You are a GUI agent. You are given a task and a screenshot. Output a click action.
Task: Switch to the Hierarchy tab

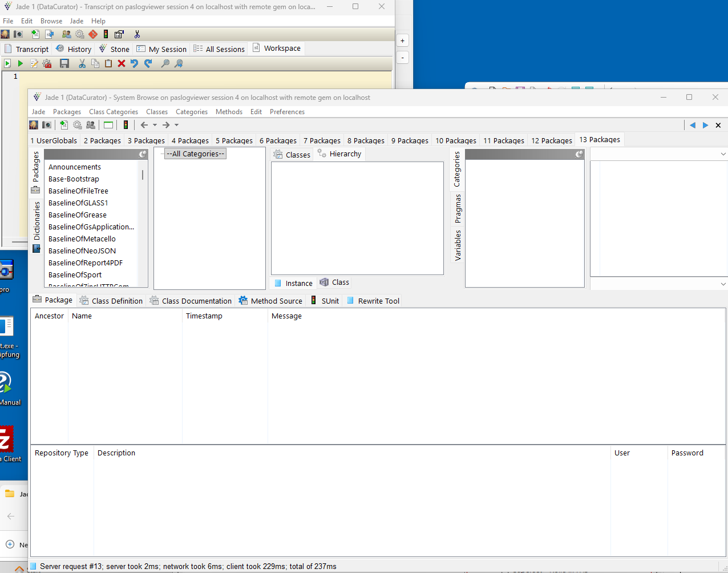click(339, 154)
